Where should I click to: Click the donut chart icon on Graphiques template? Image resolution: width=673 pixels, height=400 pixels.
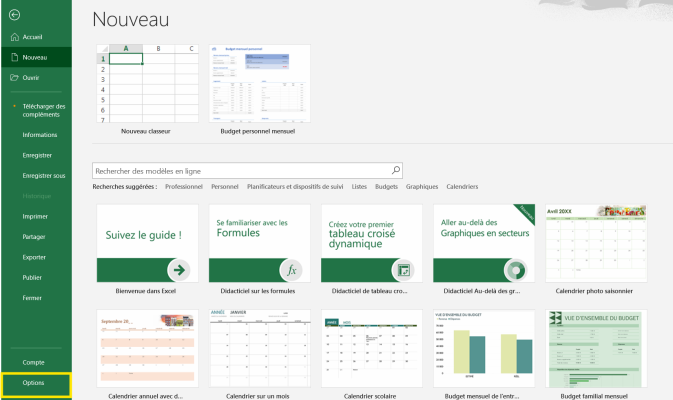515,270
